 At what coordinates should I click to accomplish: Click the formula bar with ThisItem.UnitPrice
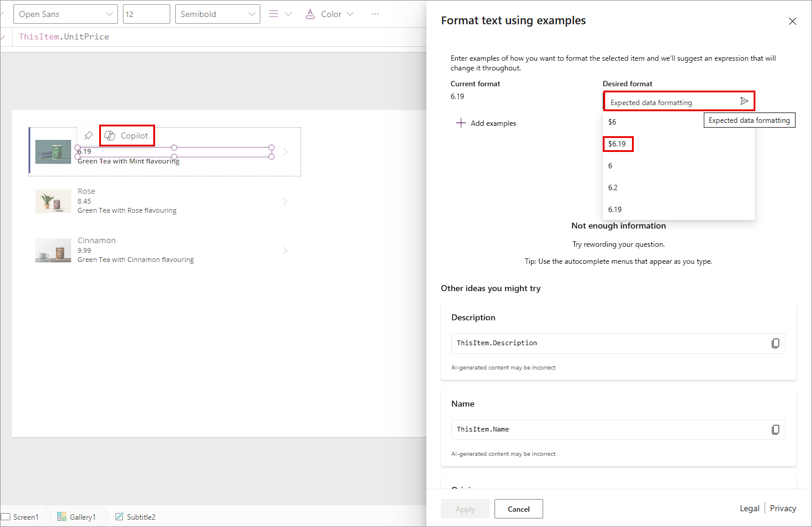tap(219, 37)
